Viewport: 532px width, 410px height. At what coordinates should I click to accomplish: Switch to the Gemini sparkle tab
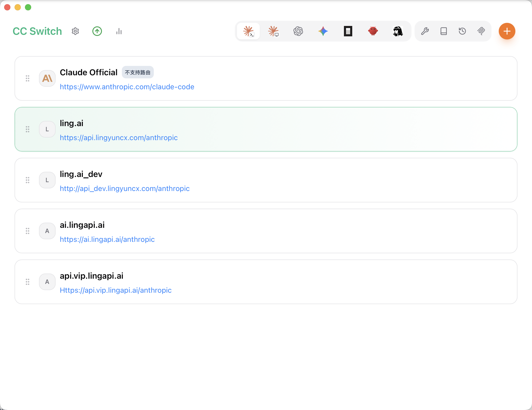tap(323, 31)
